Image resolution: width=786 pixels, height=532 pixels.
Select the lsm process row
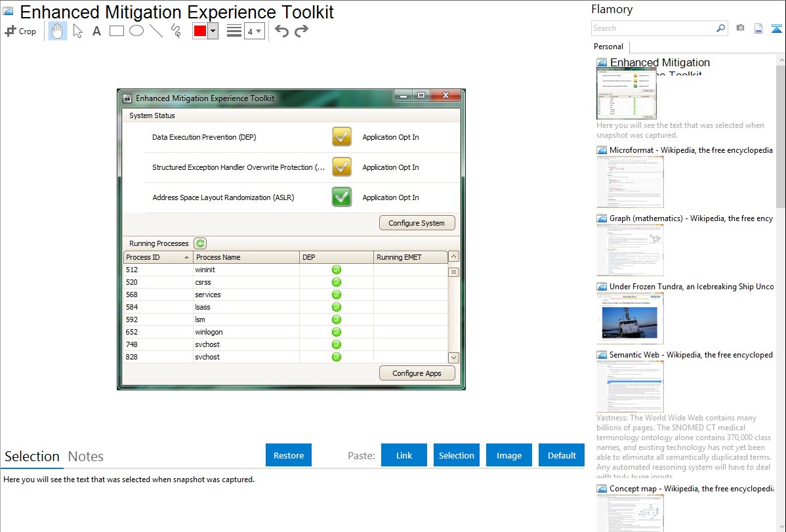285,319
